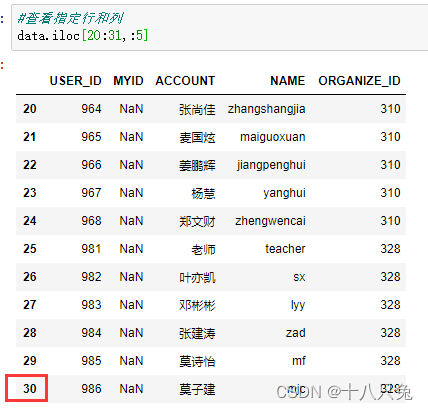Click the #查看指定行和列 comment line
This screenshot has width=428, height=410.
tap(71, 18)
